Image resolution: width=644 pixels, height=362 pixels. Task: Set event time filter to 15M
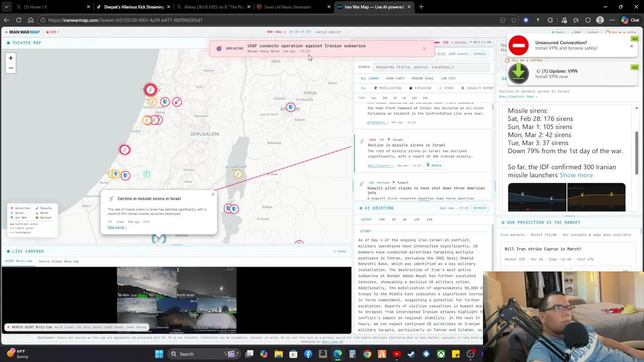[385, 98]
